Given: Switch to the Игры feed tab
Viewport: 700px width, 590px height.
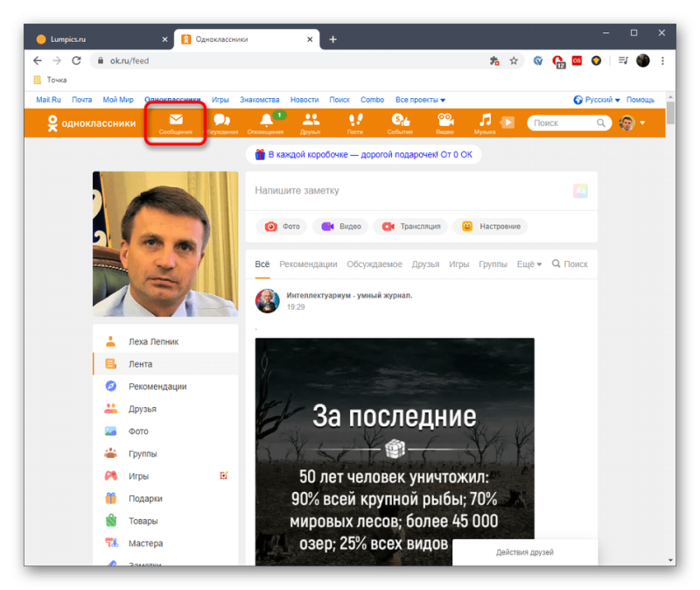Looking at the screenshot, I should [458, 264].
